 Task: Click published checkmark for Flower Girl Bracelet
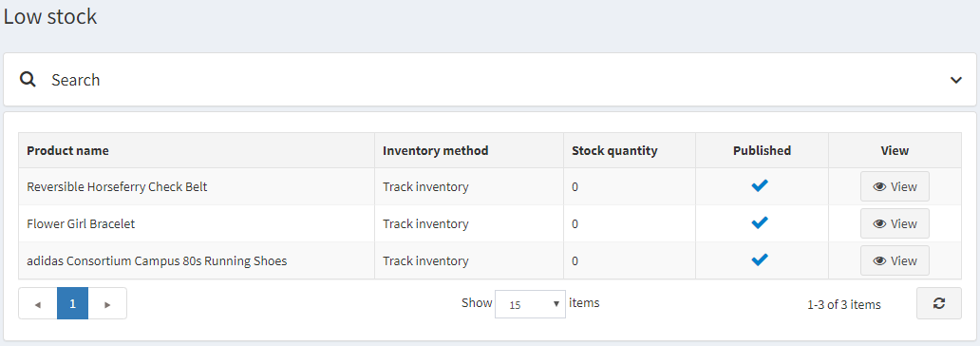coord(760,222)
